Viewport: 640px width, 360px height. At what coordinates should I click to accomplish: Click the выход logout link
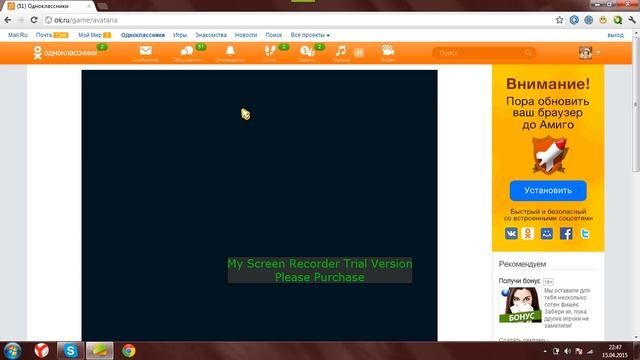[616, 36]
